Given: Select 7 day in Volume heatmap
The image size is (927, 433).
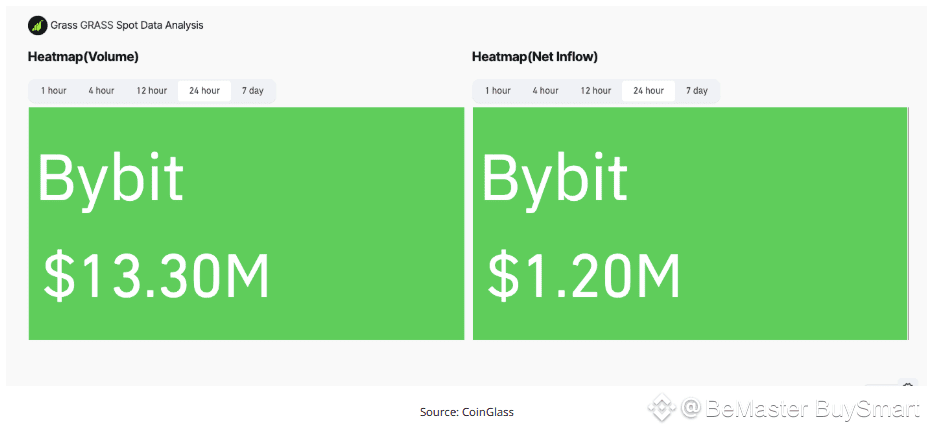Looking at the screenshot, I should pos(252,91).
